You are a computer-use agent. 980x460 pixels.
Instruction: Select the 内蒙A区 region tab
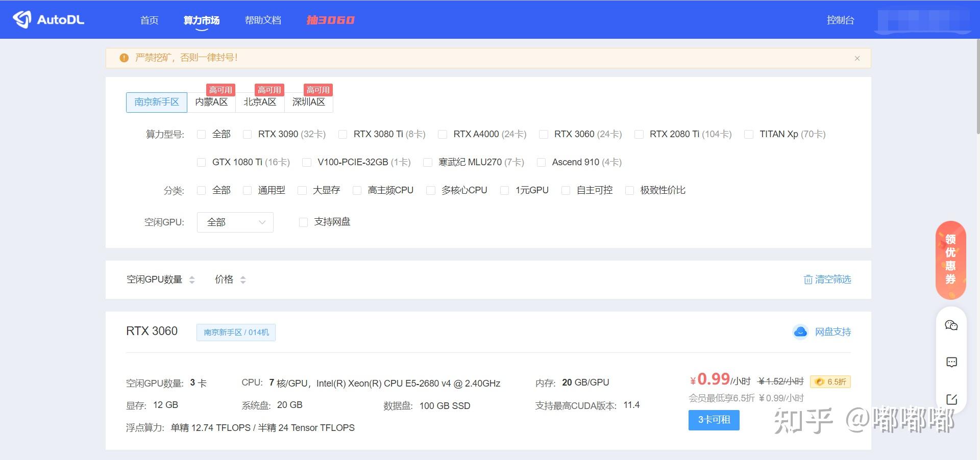211,102
